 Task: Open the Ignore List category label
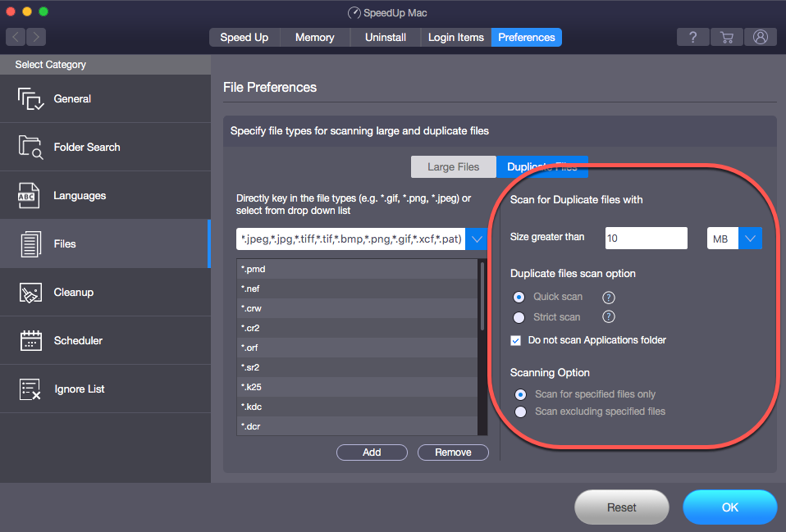(x=80, y=389)
